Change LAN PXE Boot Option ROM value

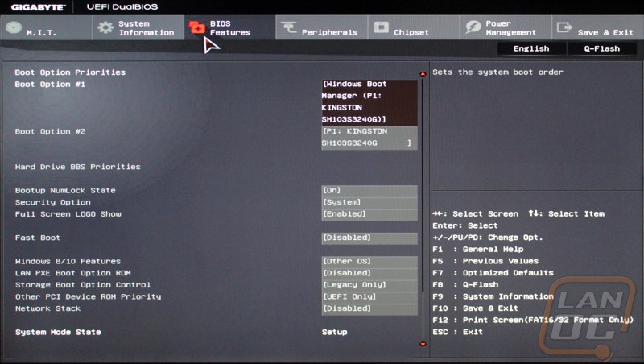(369, 273)
